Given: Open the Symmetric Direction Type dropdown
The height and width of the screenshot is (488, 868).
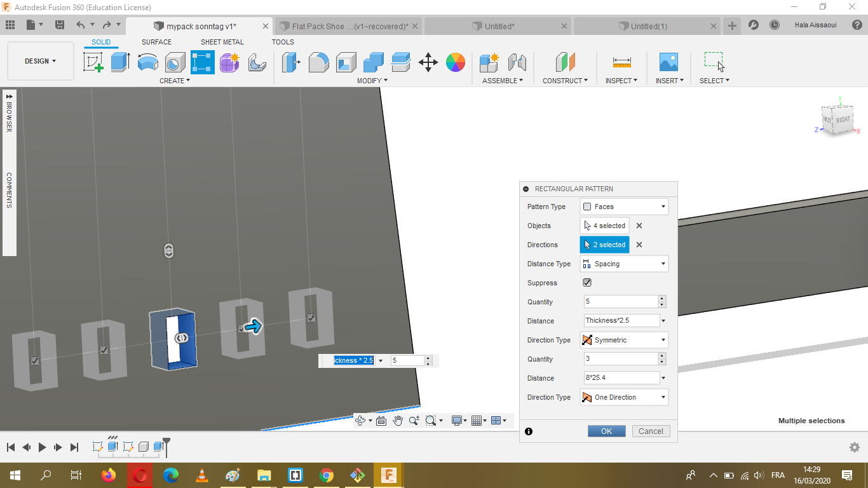Looking at the screenshot, I should pos(624,340).
